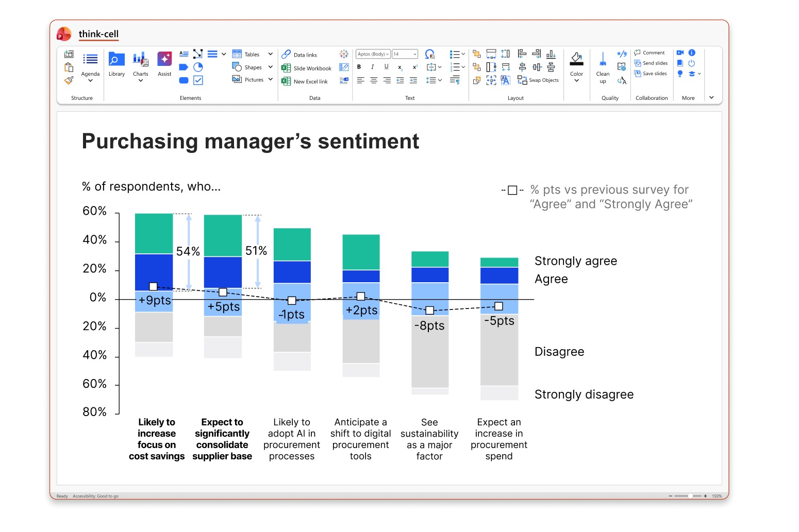Click the align left edges icon
Viewport: 799px width, 532px height.
(x=522, y=54)
